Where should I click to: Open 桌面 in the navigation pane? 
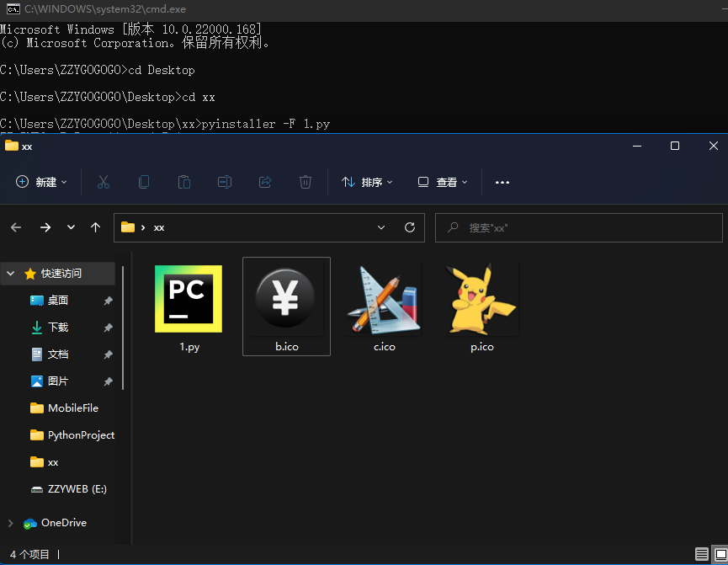coord(57,300)
